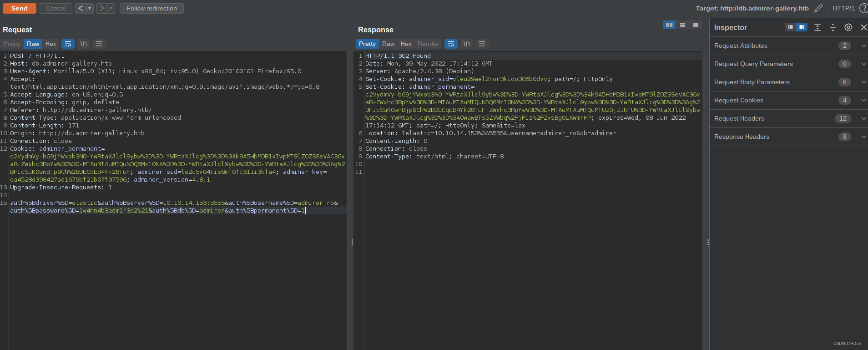Click the POST / HTTP/1.1 request line
This screenshot has height=350, width=868.
point(37,56)
